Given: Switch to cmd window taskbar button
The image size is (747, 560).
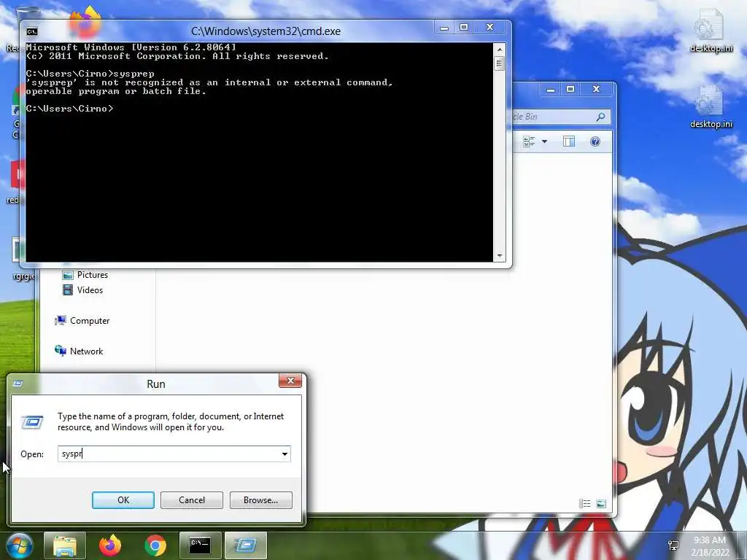Looking at the screenshot, I should [x=200, y=545].
